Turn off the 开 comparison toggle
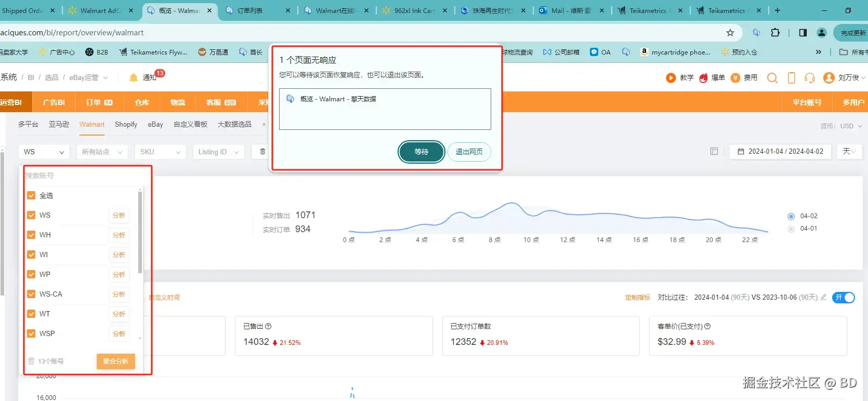Screen dimensions: 868x401 (844, 297)
